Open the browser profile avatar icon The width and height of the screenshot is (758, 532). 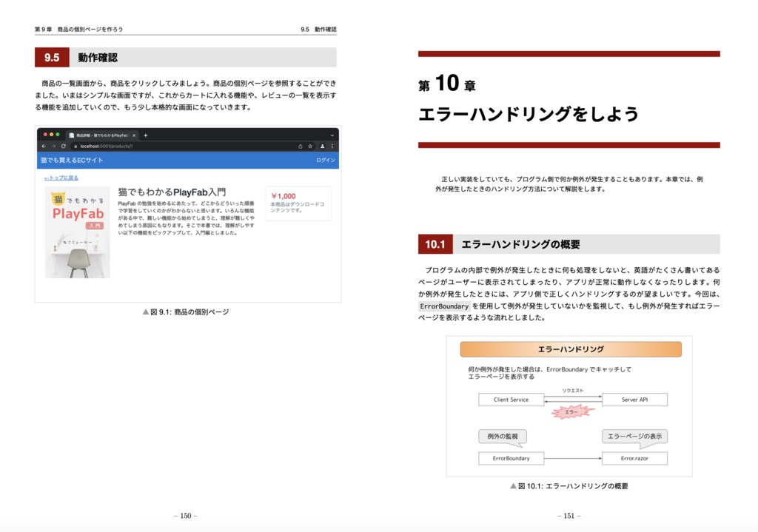321,147
